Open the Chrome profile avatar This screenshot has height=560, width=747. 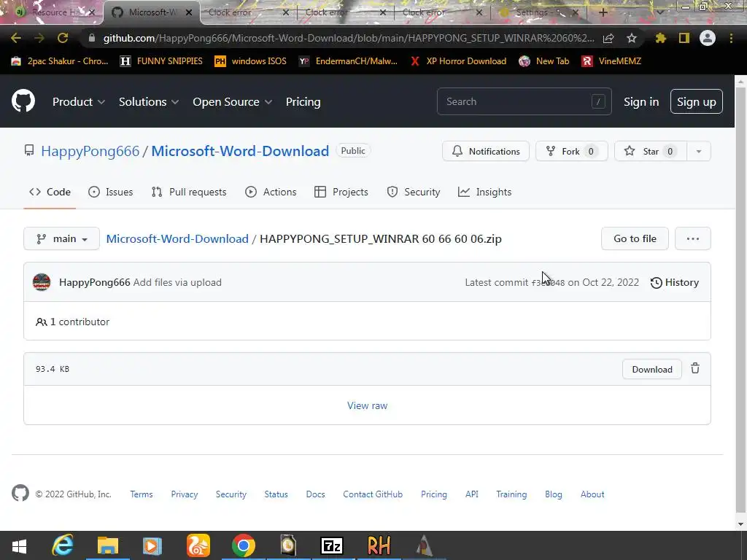(708, 38)
